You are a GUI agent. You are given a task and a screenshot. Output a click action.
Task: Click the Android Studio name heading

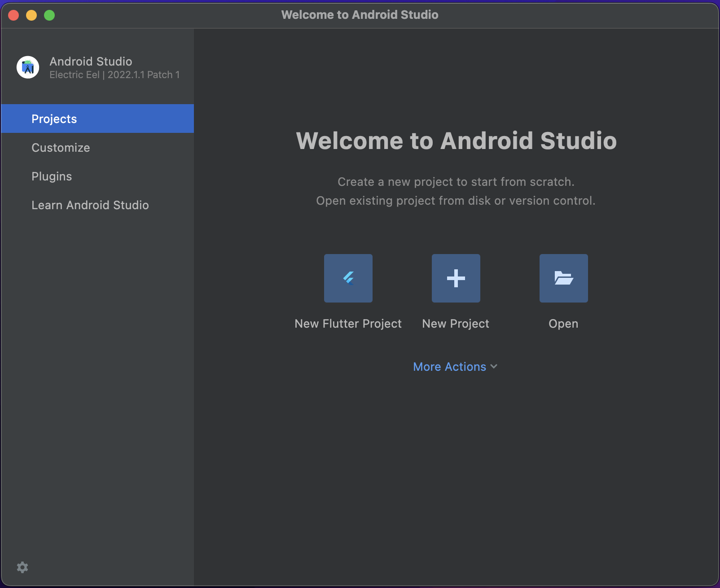coord(91,61)
